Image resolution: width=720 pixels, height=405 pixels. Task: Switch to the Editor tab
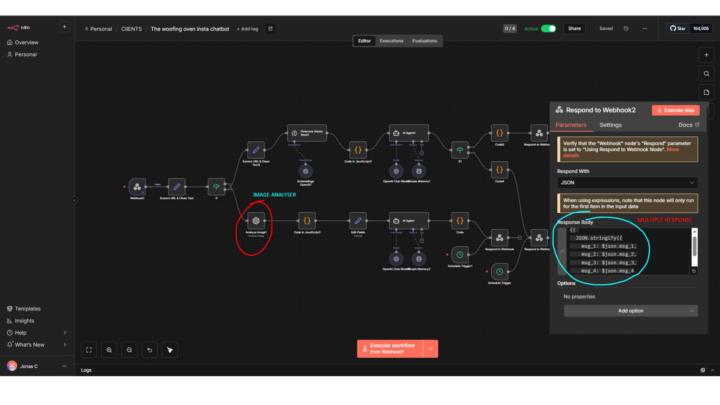(x=364, y=41)
